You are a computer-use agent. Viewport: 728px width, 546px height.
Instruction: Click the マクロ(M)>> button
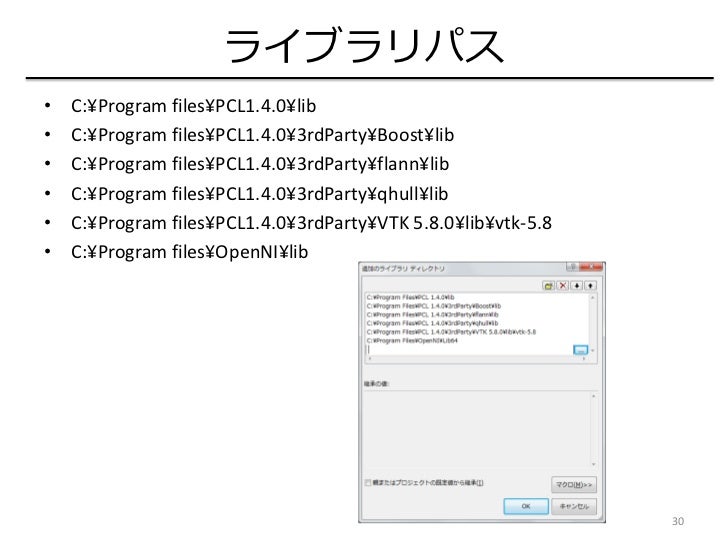574,485
